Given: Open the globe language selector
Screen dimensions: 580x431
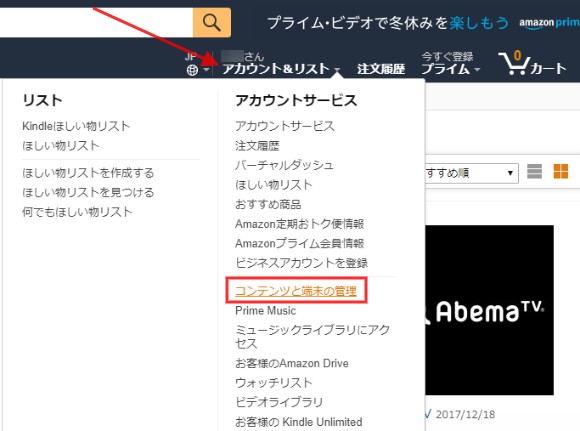Looking at the screenshot, I should pyautogui.click(x=198, y=70).
